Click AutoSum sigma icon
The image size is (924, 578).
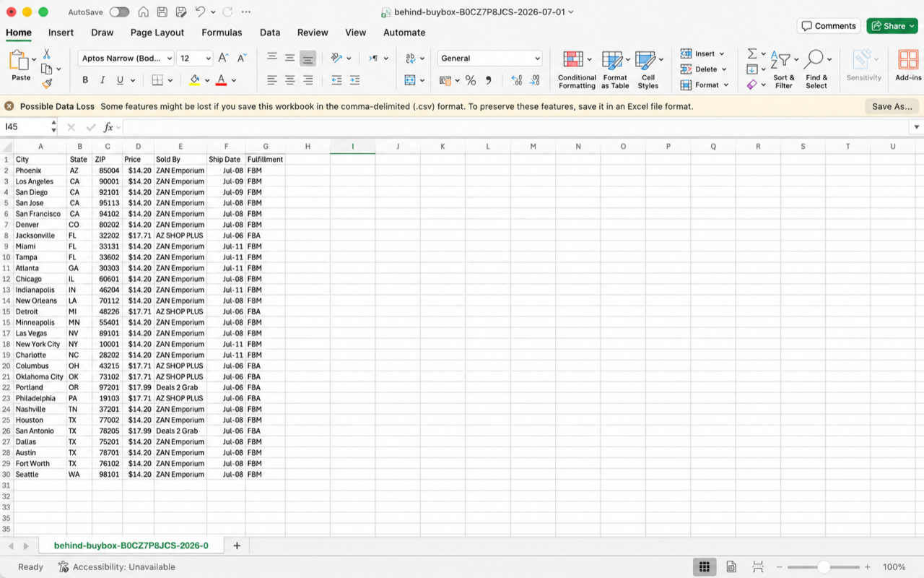[752, 54]
